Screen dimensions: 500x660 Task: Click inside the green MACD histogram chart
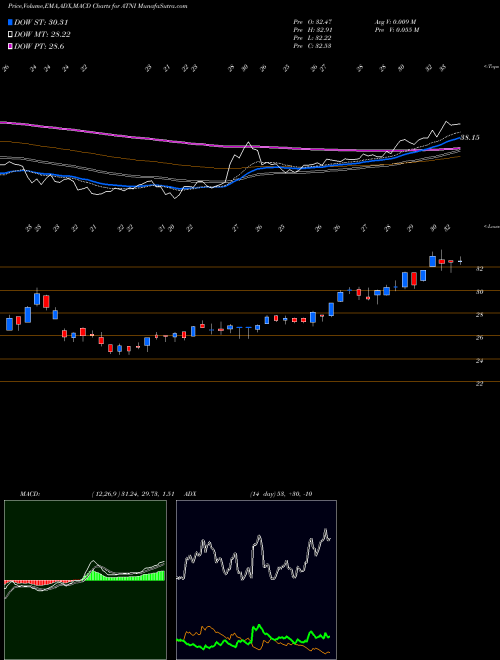click(85, 580)
